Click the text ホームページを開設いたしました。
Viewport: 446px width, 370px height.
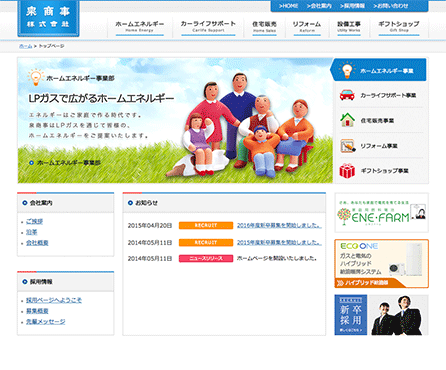[277, 258]
